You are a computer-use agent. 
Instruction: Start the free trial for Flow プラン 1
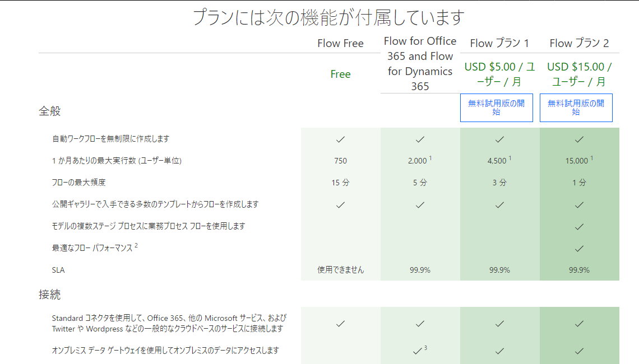point(497,108)
